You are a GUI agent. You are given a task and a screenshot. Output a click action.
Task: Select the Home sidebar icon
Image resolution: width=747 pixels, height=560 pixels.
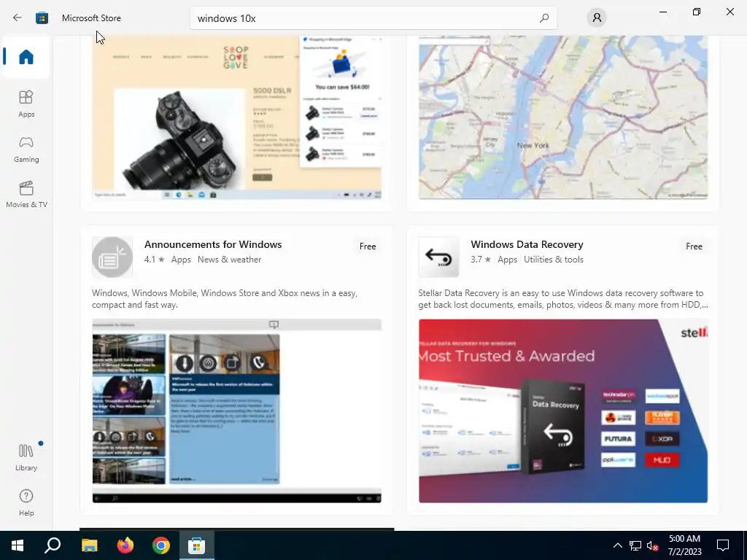click(x=26, y=57)
